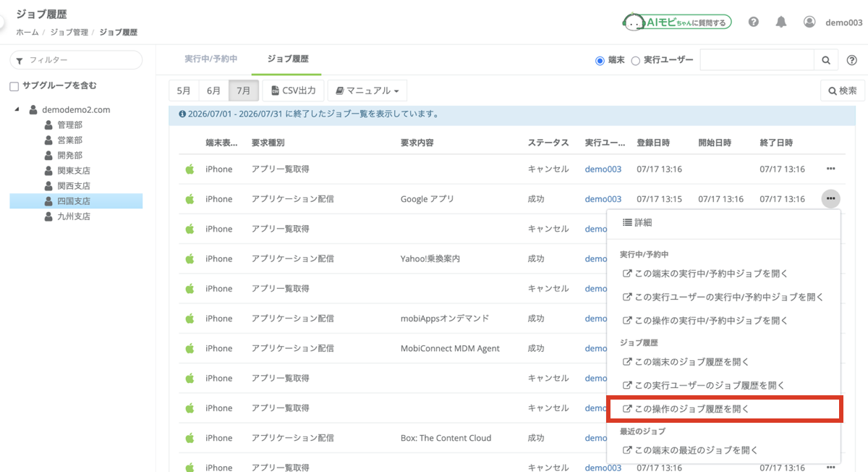
Task: Export with the CSV出力 button
Action: coord(293,90)
